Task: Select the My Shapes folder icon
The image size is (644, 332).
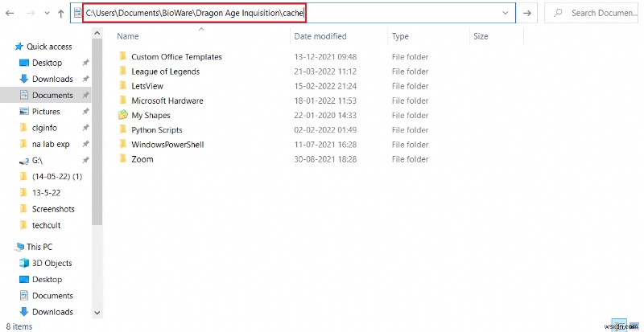Action: click(123, 115)
